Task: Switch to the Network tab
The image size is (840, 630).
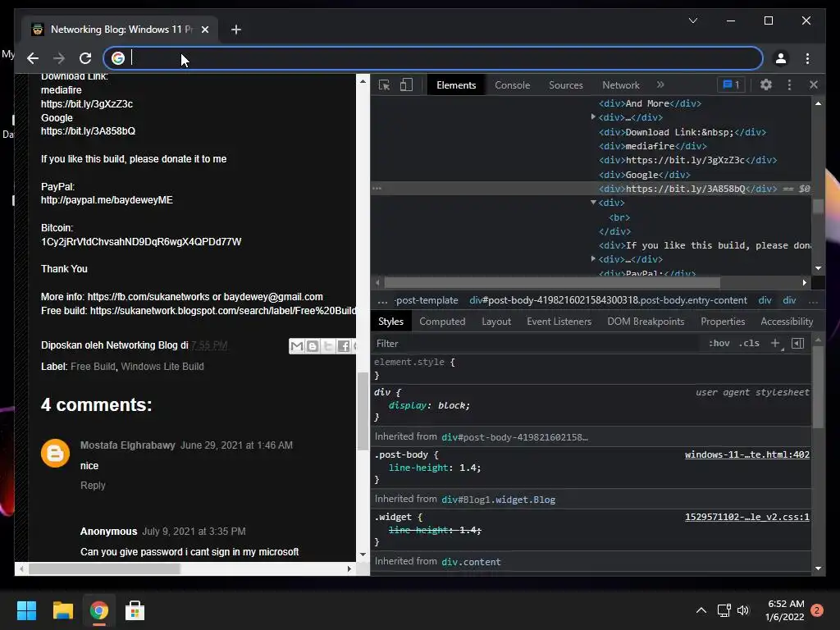Action: [x=620, y=85]
